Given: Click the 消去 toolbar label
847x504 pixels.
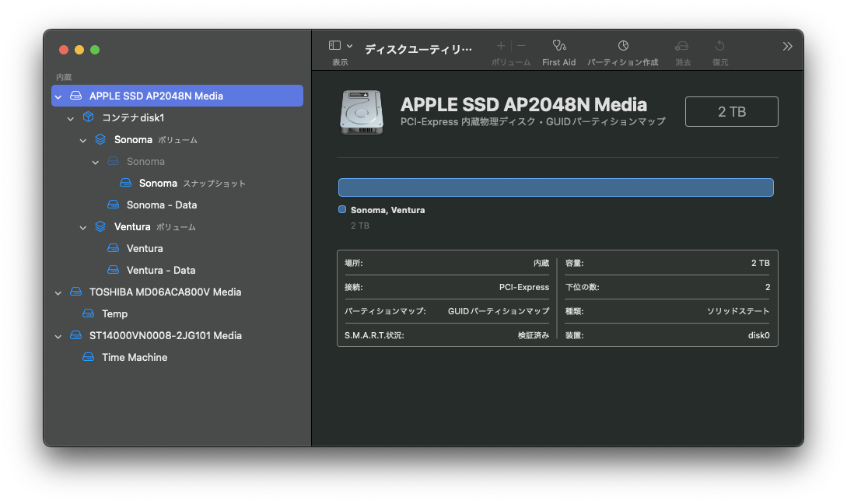Looking at the screenshot, I should 683,63.
